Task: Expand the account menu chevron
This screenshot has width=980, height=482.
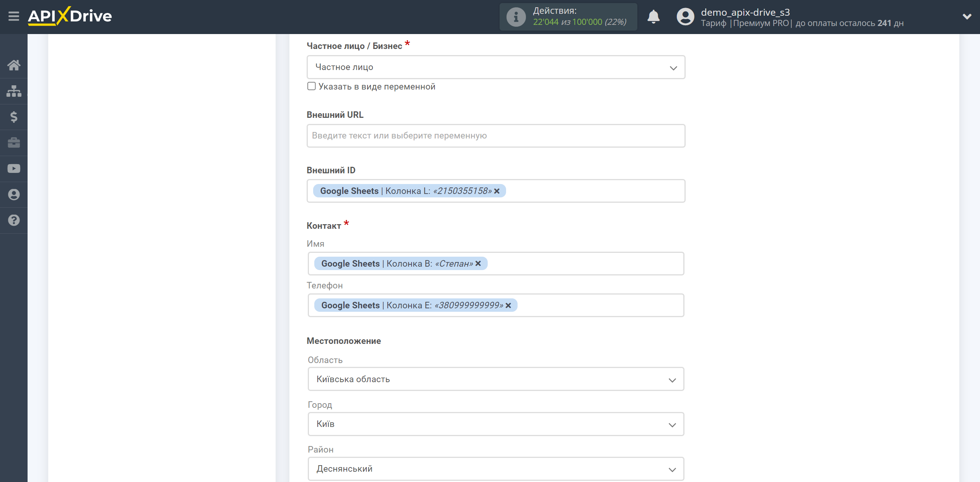Action: click(967, 16)
